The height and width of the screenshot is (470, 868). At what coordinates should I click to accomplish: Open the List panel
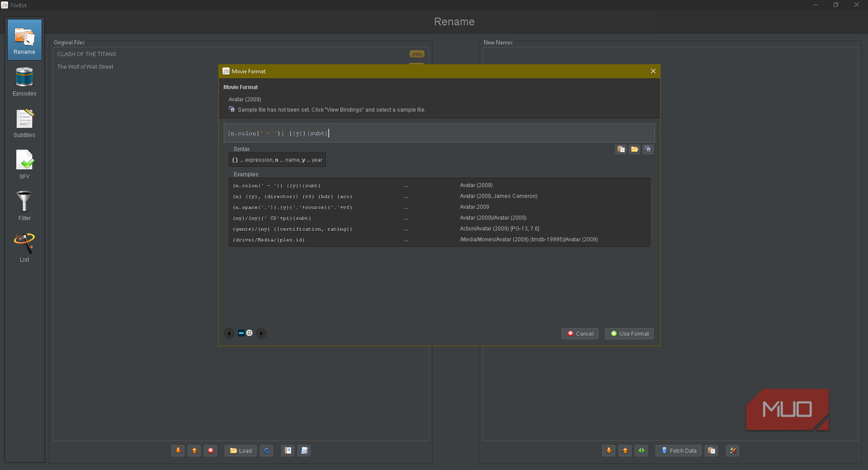(x=24, y=248)
